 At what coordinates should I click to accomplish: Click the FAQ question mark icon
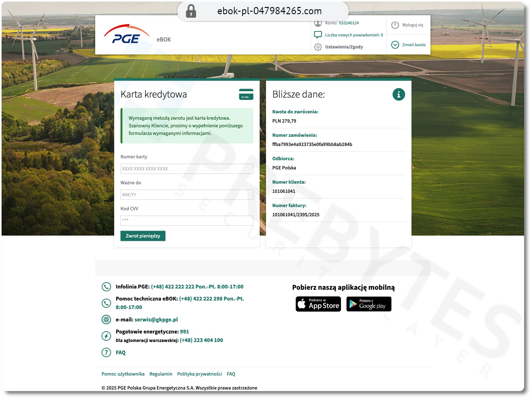pyautogui.click(x=106, y=352)
